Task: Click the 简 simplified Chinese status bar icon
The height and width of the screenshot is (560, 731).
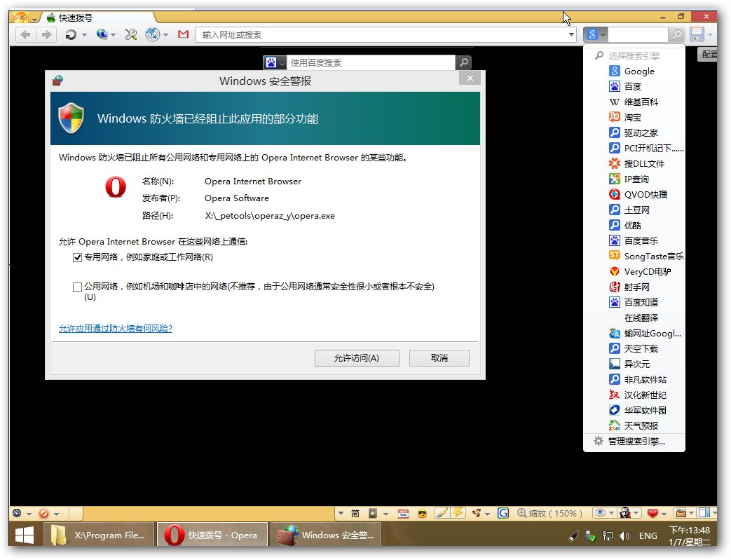Action: [x=355, y=513]
